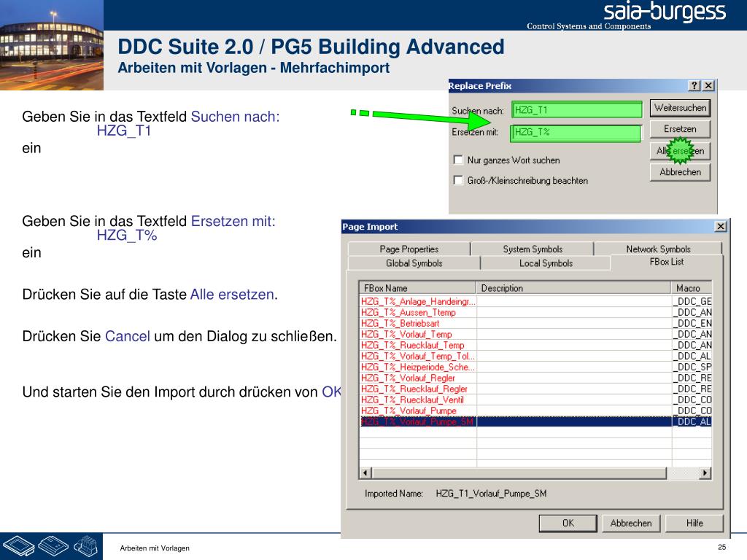This screenshot has width=747, height=560.
Task: Click Hilfe in the Page Import dialog
Action: pos(694,524)
